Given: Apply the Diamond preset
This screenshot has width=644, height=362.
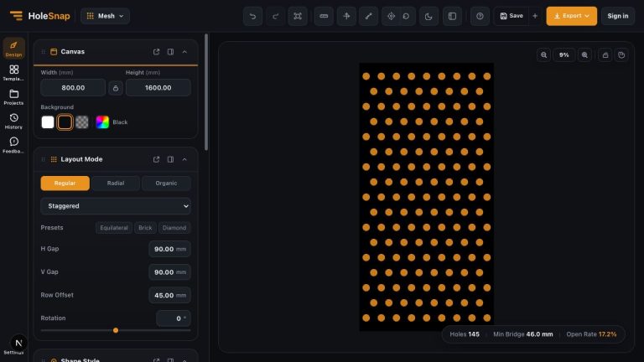Looking at the screenshot, I should [x=174, y=228].
